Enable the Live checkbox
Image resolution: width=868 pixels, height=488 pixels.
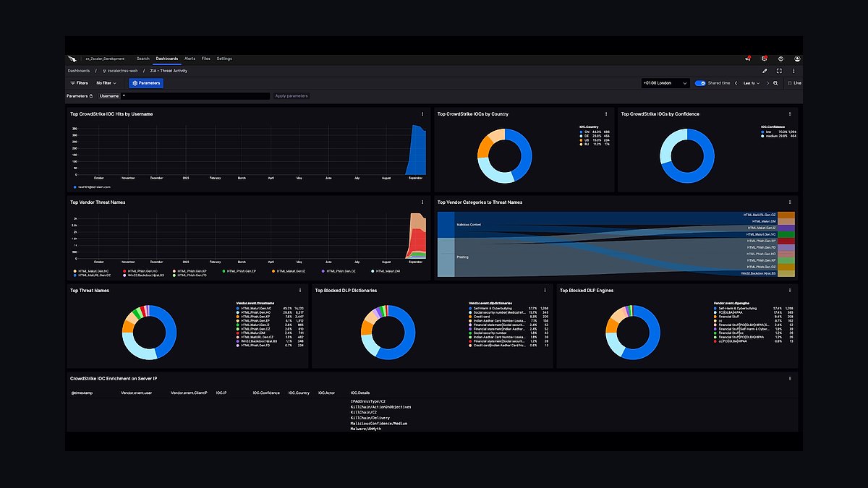pyautogui.click(x=789, y=83)
